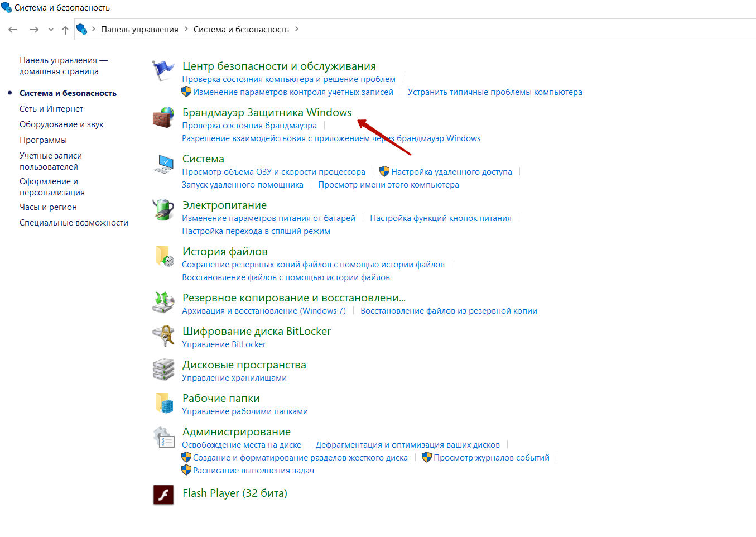Image resolution: width=756 pixels, height=537 pixels.
Task: Click the Control Panel icon in address bar
Action: (82, 29)
